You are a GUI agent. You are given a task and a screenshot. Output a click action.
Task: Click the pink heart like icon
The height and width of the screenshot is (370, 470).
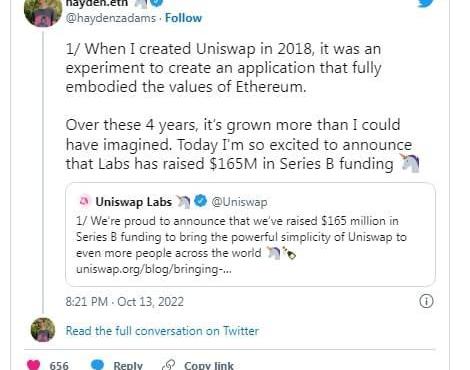33,365
